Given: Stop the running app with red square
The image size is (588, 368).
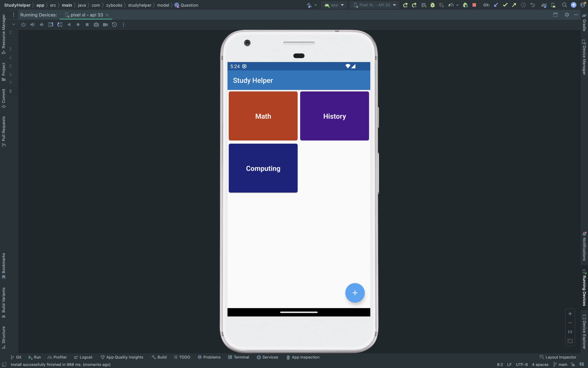Looking at the screenshot, I should (x=474, y=5).
